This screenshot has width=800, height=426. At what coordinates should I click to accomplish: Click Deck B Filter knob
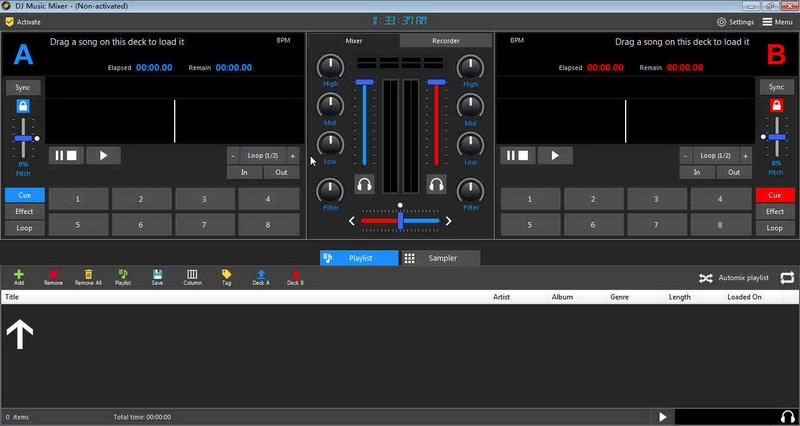click(x=470, y=190)
